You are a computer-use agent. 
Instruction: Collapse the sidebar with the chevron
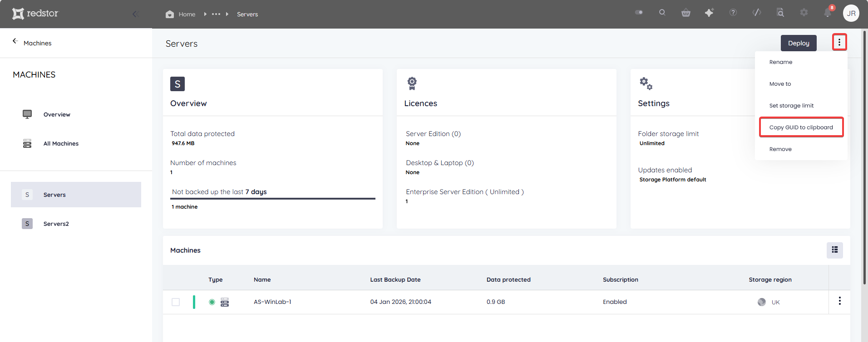pyautogui.click(x=135, y=14)
